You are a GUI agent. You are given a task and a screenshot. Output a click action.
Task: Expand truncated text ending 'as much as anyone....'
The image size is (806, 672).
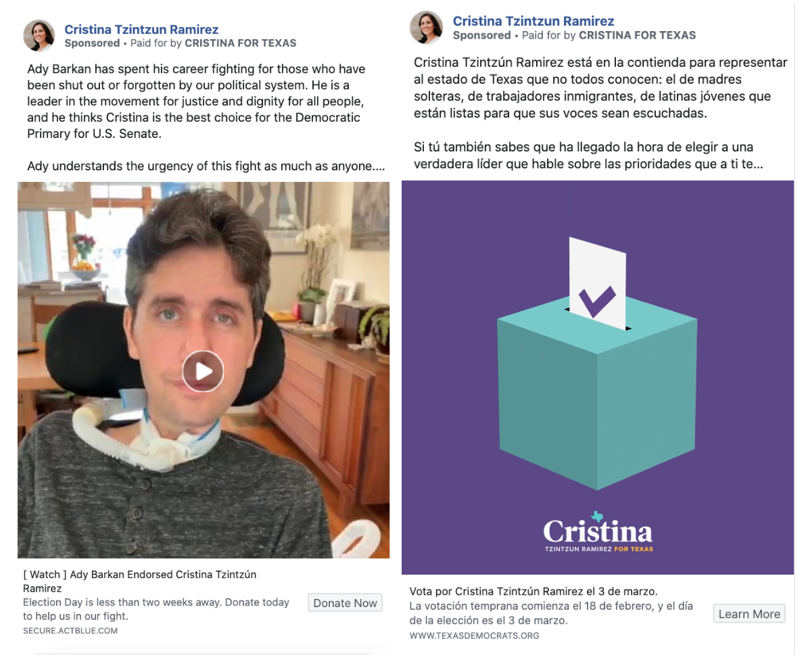pyautogui.click(x=206, y=166)
